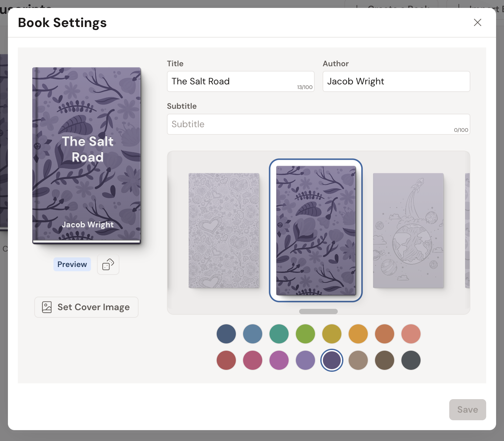Viewport: 504px width, 441px height.
Task: Click the dice randomize cover icon
Action: click(108, 264)
